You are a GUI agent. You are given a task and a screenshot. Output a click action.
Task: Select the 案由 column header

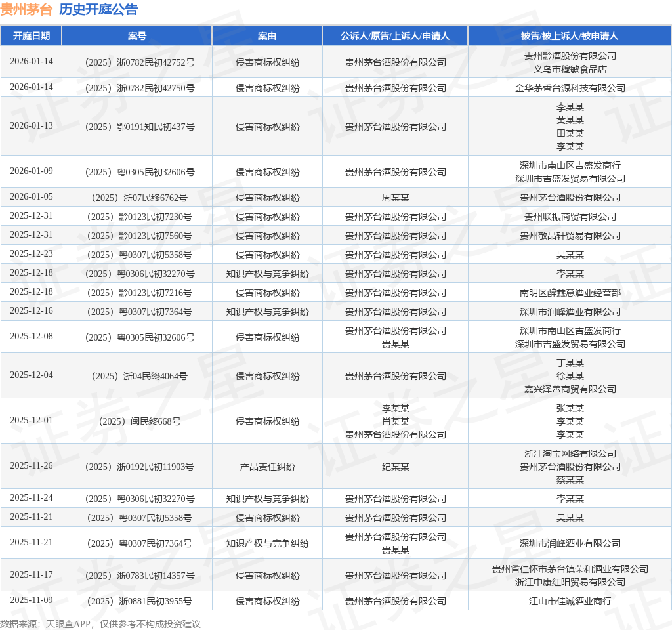pos(267,36)
